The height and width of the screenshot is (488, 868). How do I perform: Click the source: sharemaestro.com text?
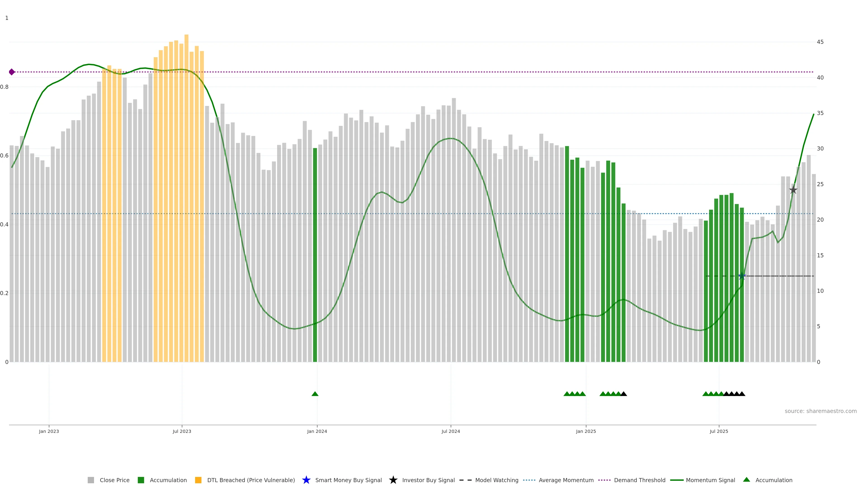tap(821, 411)
